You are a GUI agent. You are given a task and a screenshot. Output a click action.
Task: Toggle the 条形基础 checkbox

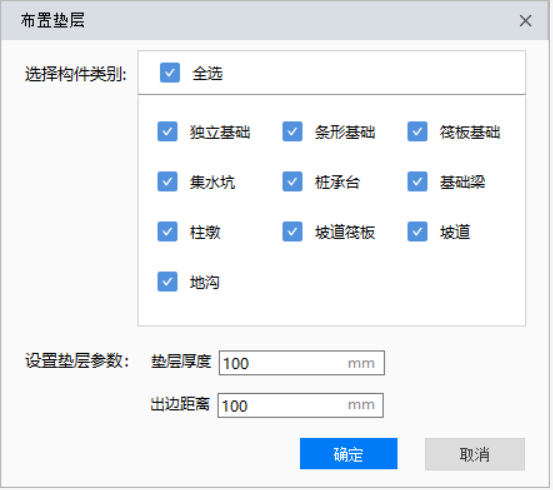[x=292, y=132]
